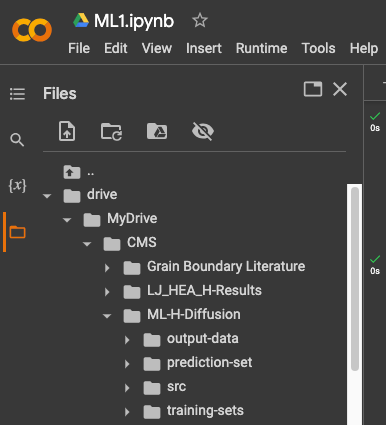Collapse the drive folder
Screen dimensions: 386x425
coord(47,196)
